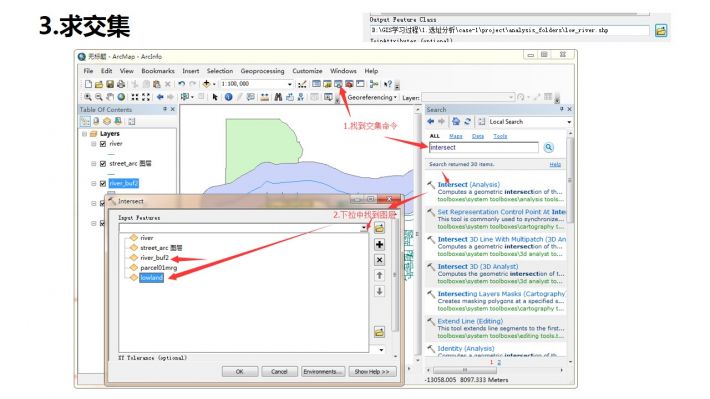Image resolution: width=710 pixels, height=399 pixels.
Task: Select the Zoom In tool
Action: pos(88,97)
